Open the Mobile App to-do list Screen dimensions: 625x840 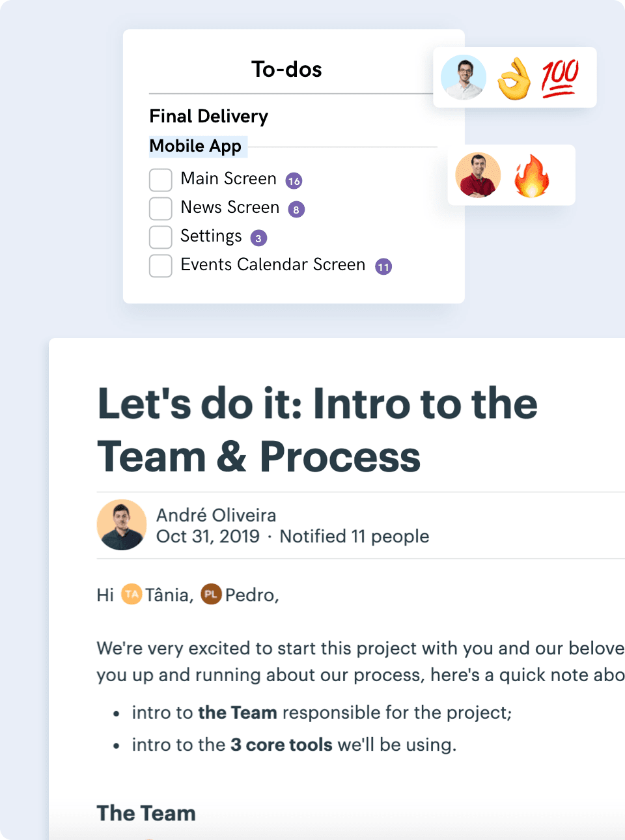[x=195, y=146]
